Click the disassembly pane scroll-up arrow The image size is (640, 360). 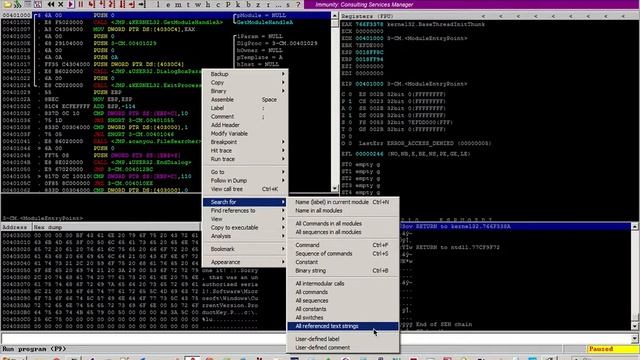pos(335,16)
